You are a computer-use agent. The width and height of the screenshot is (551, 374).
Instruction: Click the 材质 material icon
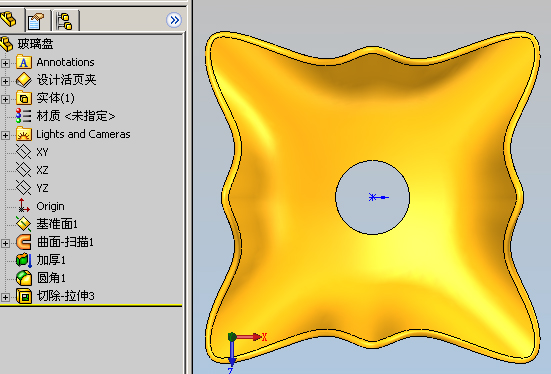(x=24, y=116)
